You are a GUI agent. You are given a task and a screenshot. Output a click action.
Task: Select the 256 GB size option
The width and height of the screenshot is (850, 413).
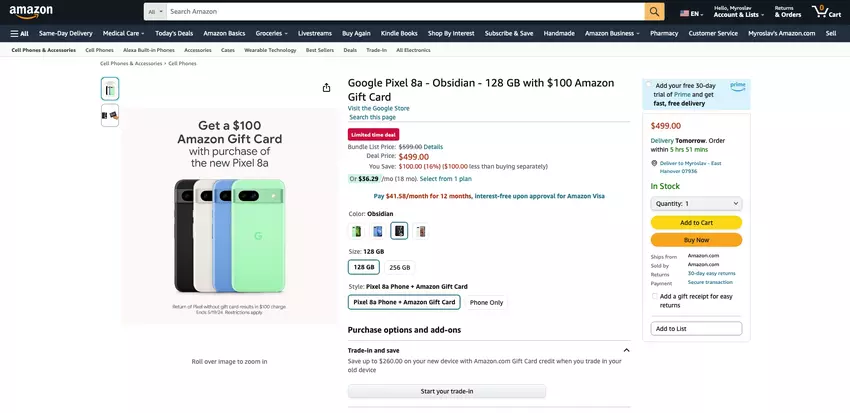(x=399, y=267)
